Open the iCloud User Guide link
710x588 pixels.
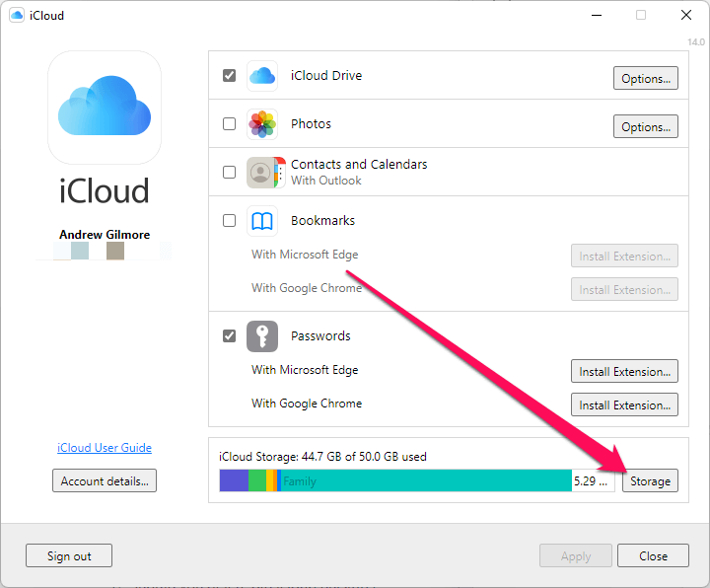coord(105,448)
